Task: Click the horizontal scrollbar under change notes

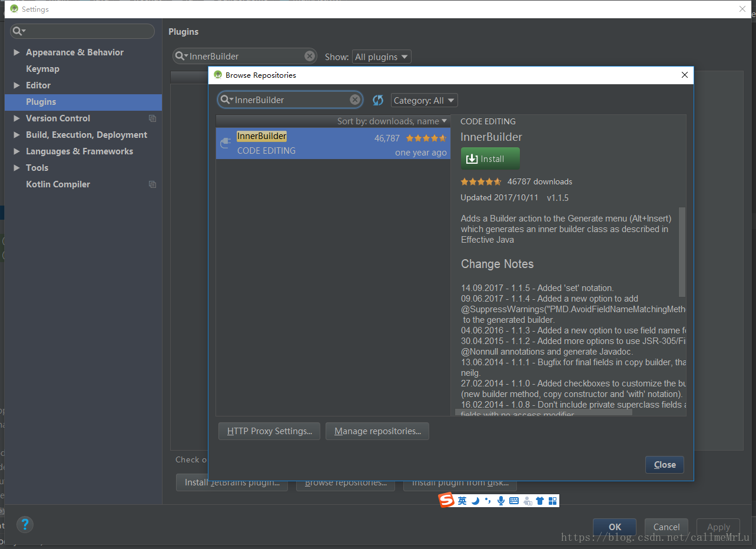Action: [x=543, y=412]
